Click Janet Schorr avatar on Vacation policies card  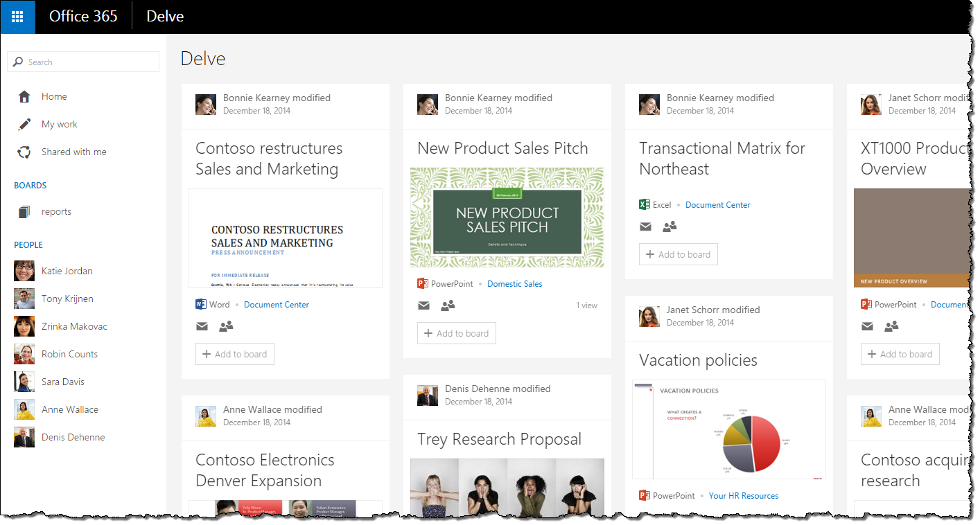[x=649, y=317]
